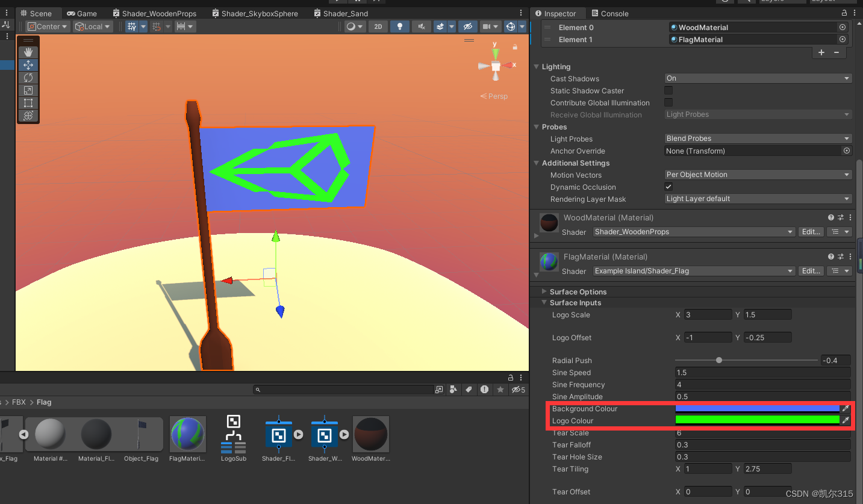Open Background Colour swatch picker
863x504 pixels.
pyautogui.click(x=757, y=409)
